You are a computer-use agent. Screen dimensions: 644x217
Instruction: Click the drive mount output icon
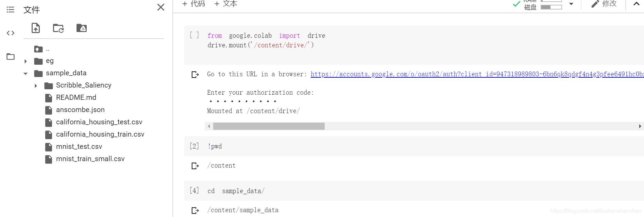pos(195,74)
